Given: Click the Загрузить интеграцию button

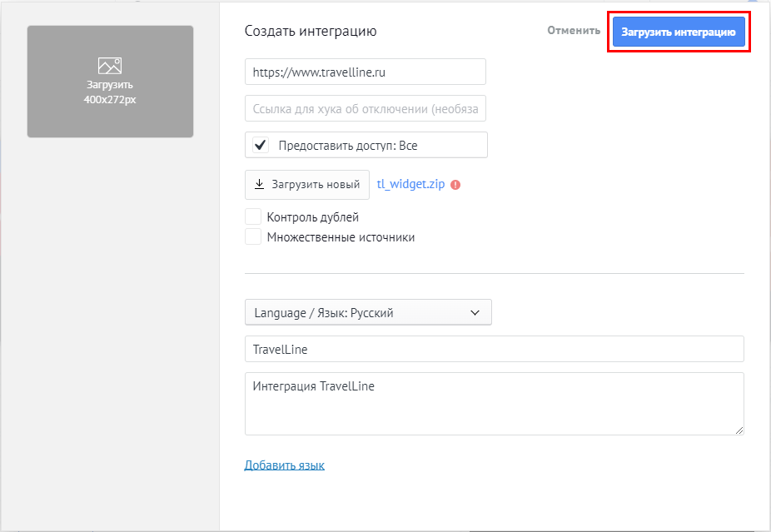Looking at the screenshot, I should (x=679, y=32).
